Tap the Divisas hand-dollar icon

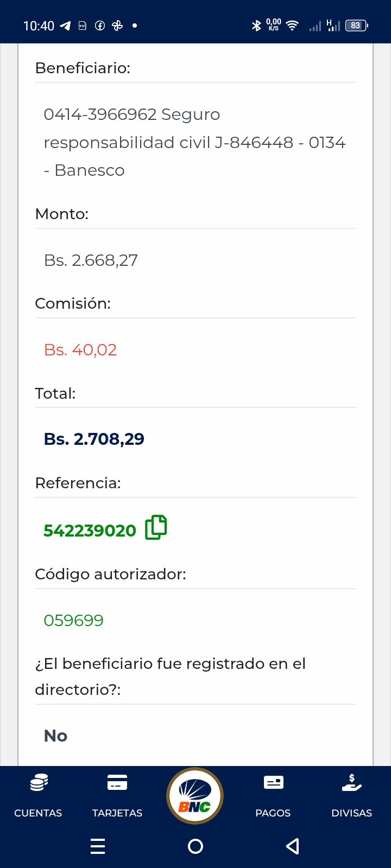pos(352,783)
